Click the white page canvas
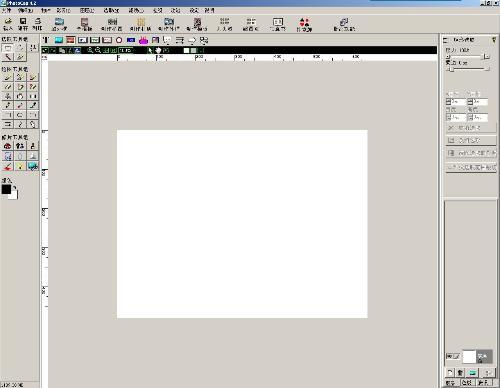 (242, 224)
